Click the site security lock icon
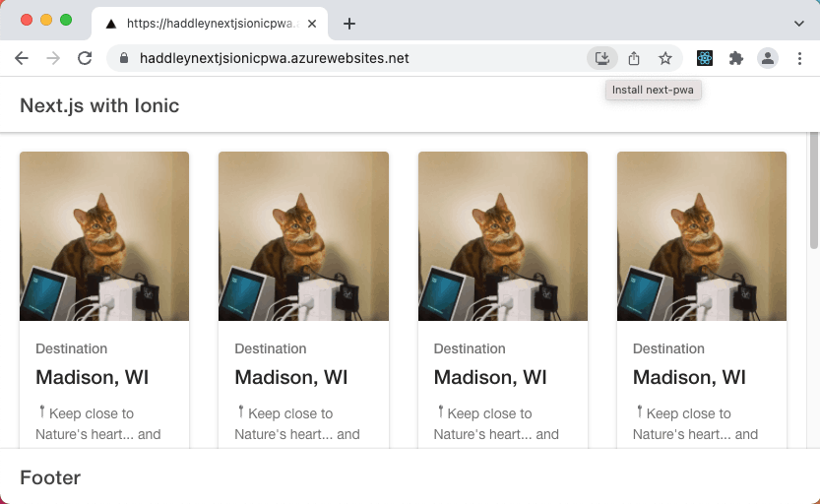820x504 pixels. pyautogui.click(x=124, y=58)
